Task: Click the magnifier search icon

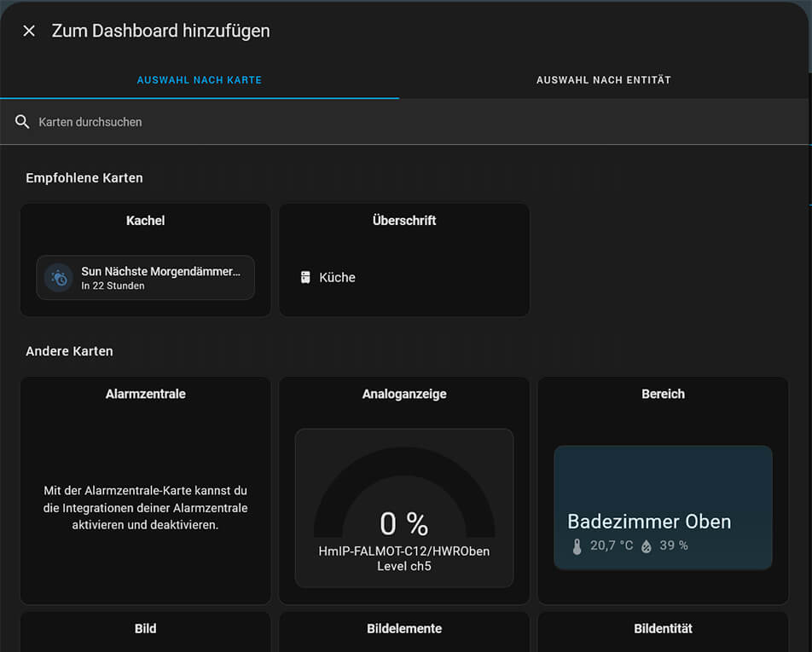Action: (x=23, y=122)
